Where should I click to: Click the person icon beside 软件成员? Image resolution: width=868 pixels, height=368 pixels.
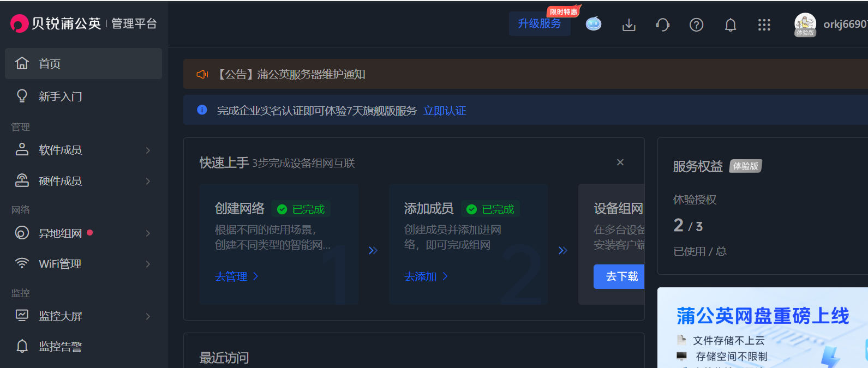(x=22, y=149)
